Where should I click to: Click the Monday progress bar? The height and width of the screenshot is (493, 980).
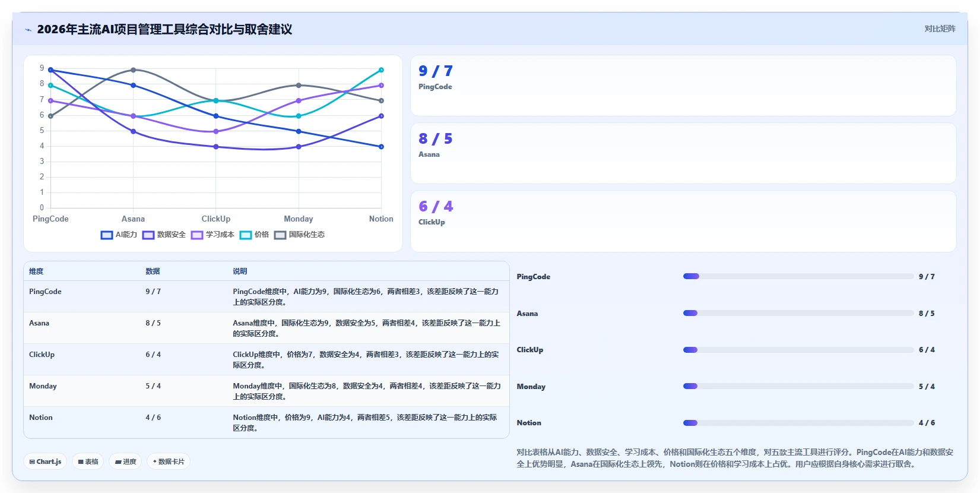pyautogui.click(x=798, y=386)
